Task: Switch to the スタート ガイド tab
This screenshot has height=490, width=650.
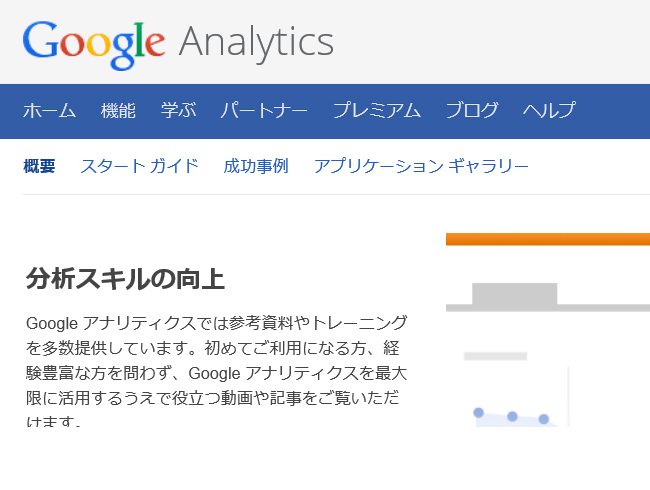Action: [140, 166]
